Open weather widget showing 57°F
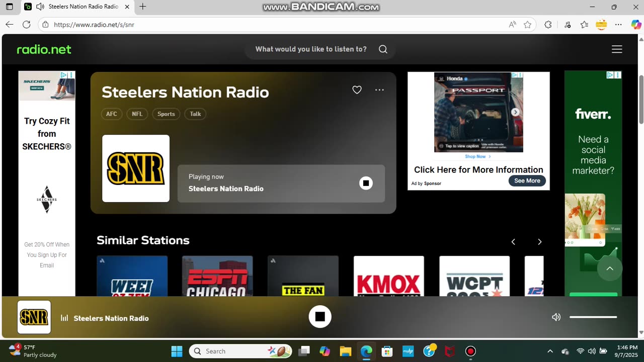Image resolution: width=644 pixels, height=362 pixels. pos(33,351)
